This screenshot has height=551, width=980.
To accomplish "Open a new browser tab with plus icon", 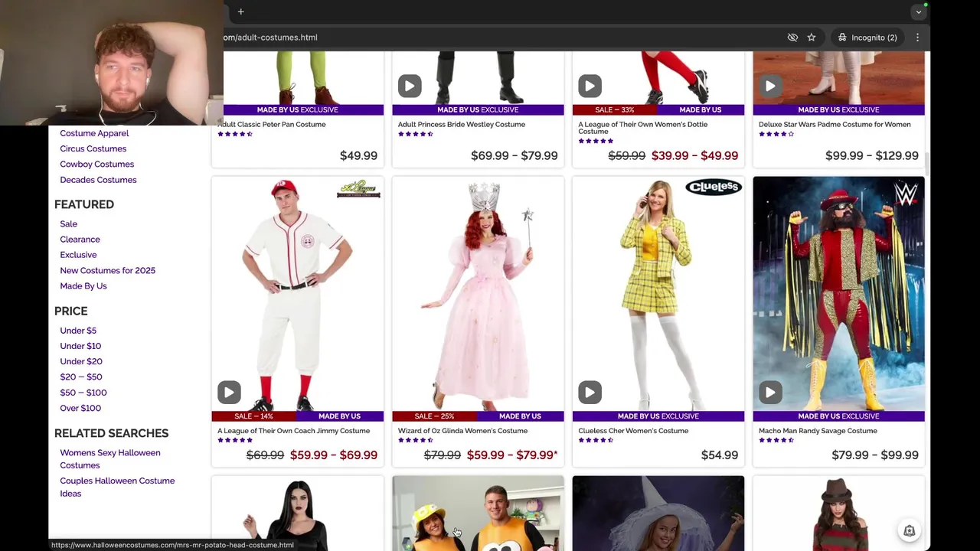I will 240,11.
